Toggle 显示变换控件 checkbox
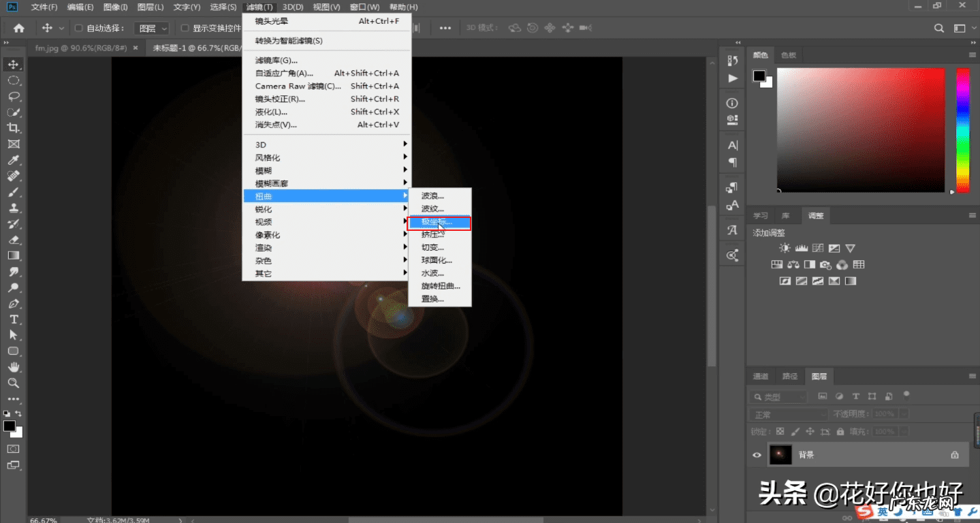 point(185,29)
